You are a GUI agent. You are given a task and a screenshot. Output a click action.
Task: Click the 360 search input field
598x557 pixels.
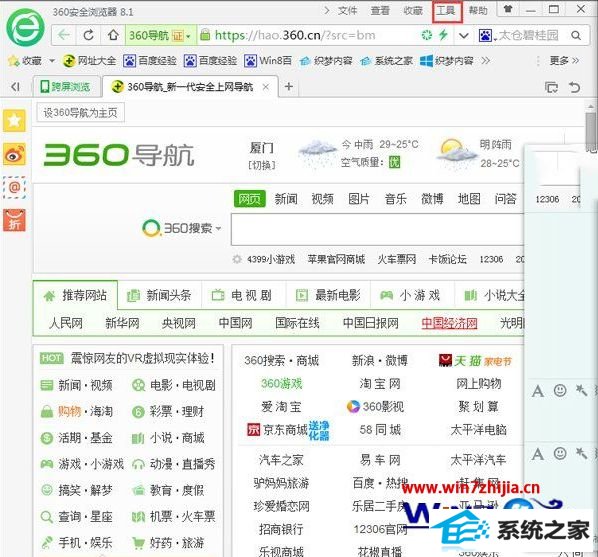coord(378,229)
